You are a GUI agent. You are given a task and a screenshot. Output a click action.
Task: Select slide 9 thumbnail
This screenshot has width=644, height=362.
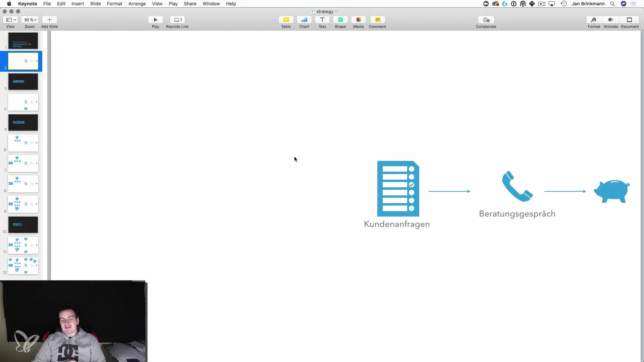23,204
